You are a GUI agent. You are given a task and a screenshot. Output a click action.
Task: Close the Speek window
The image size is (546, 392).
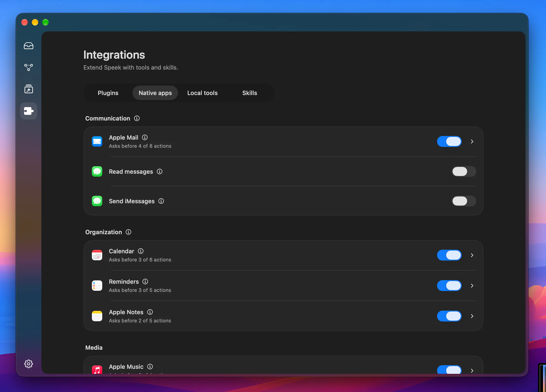(25, 22)
